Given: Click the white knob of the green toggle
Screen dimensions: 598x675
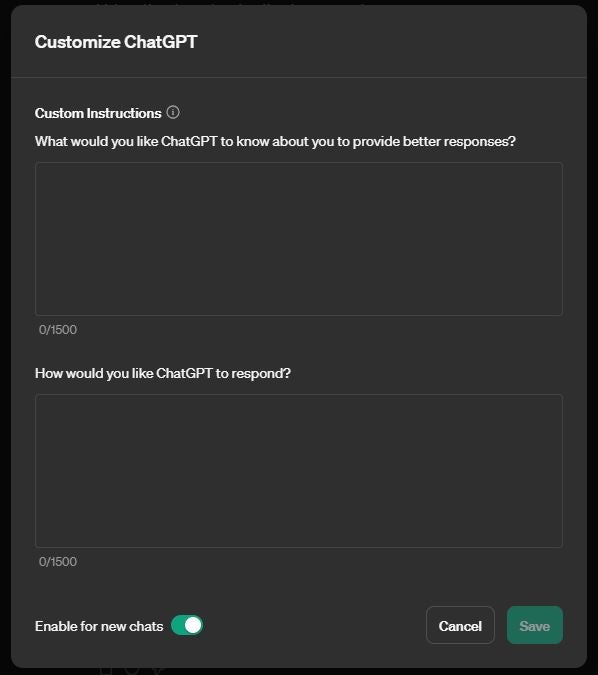Looking at the screenshot, I should point(193,625).
